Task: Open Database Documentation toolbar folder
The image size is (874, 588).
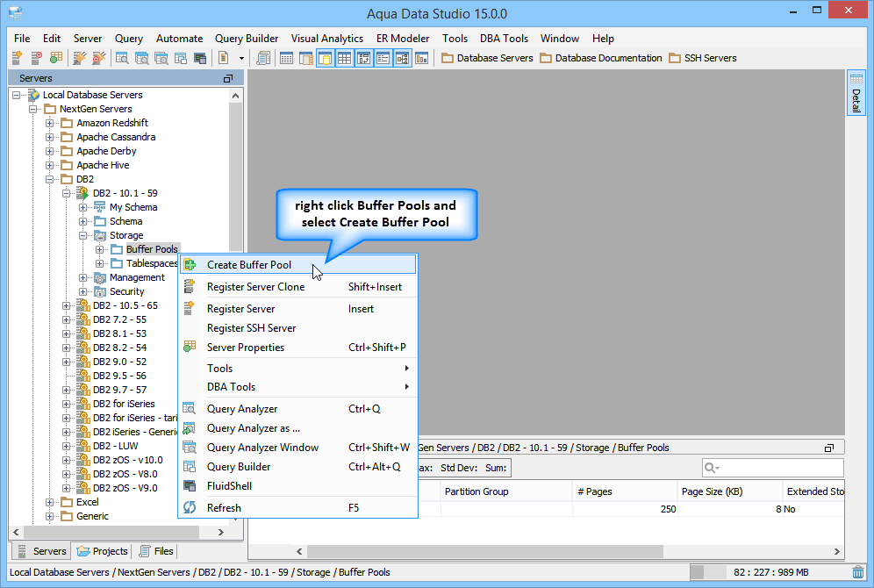Action: tap(601, 58)
